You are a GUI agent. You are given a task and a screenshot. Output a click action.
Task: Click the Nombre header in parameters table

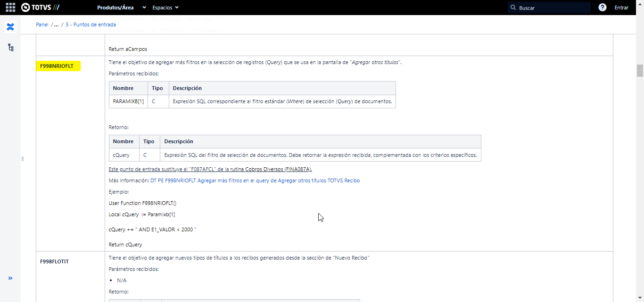(x=128, y=88)
